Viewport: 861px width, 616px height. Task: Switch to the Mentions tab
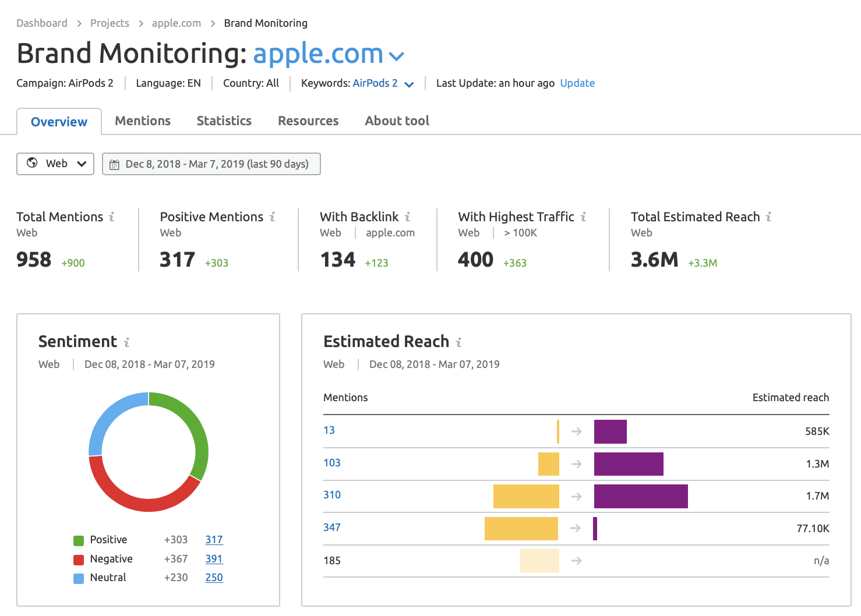tap(143, 121)
